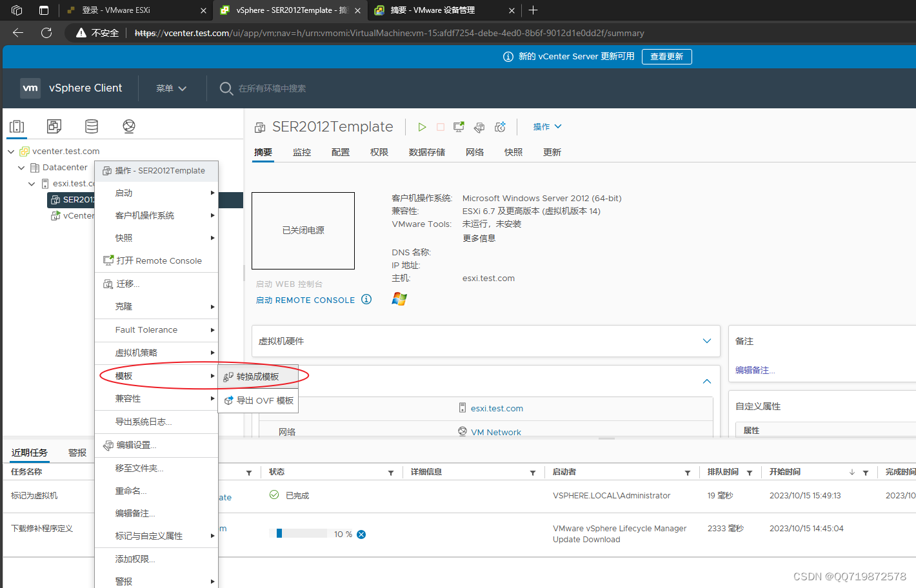Click 编辑备注... link

point(755,370)
